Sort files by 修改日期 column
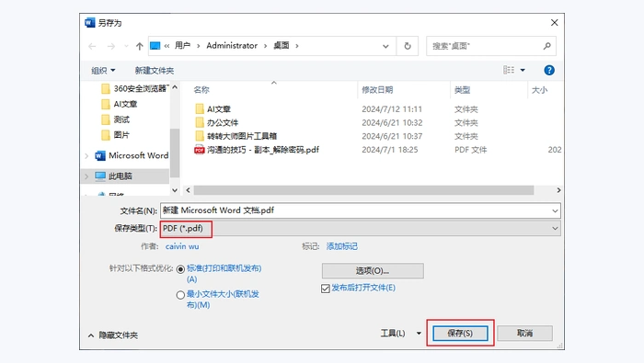 [x=377, y=90]
